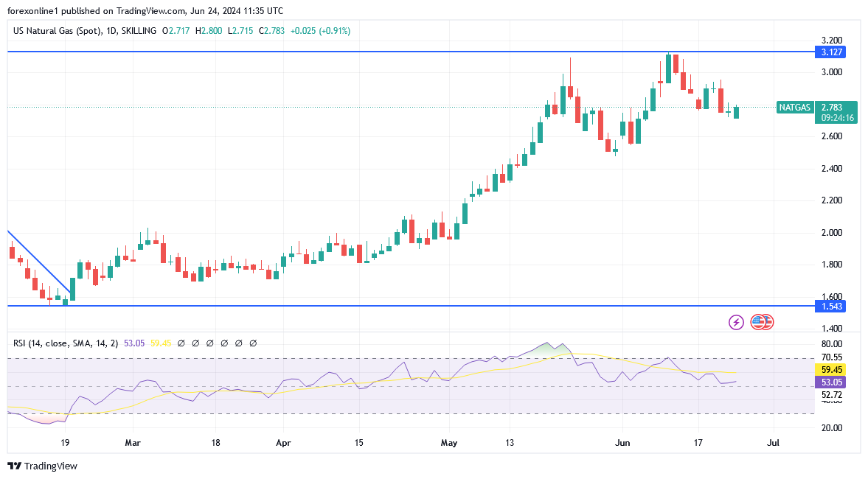
Task: Click the May label on the date axis
Action: pos(448,444)
